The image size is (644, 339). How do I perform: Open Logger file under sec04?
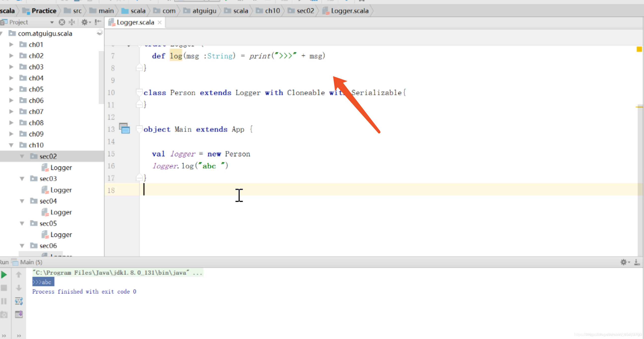pos(61,212)
